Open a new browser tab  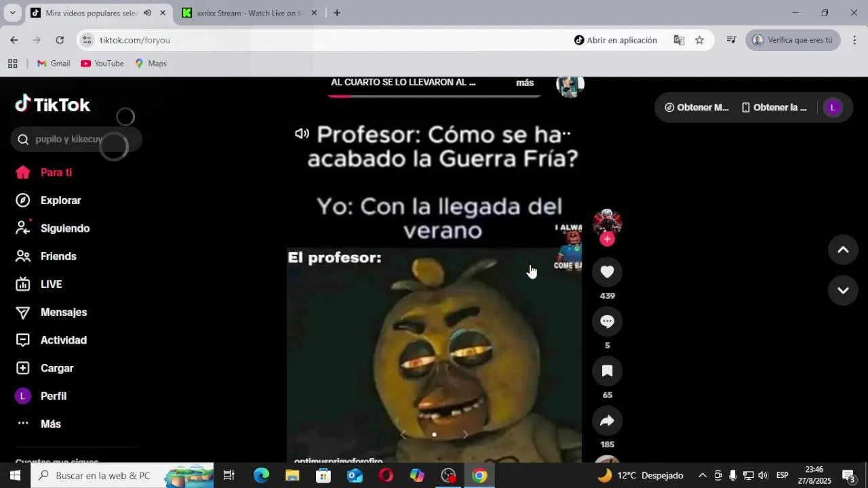336,13
